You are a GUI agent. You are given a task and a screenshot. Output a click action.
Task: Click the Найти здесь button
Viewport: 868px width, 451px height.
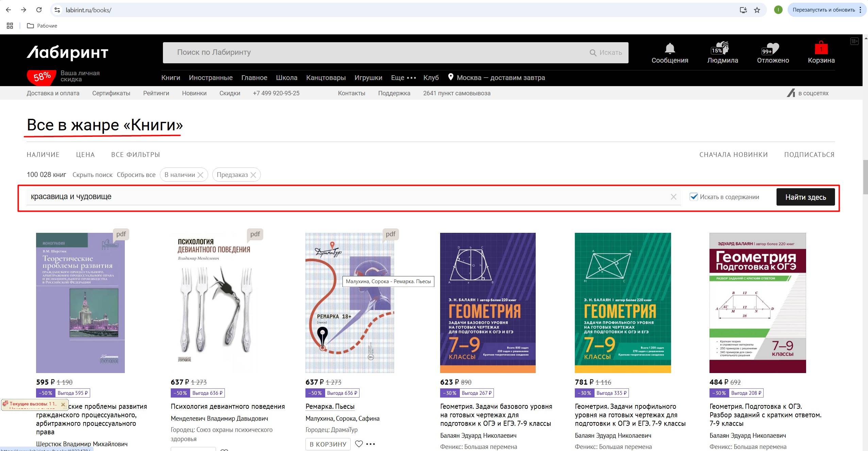click(x=805, y=197)
